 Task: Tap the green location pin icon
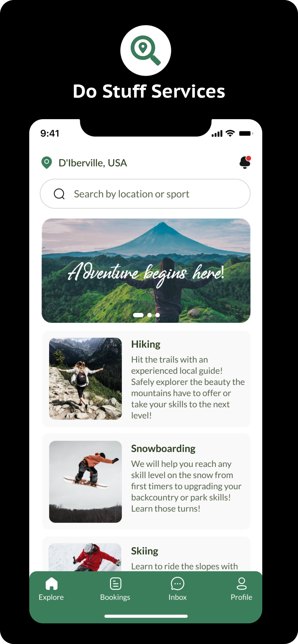47,163
